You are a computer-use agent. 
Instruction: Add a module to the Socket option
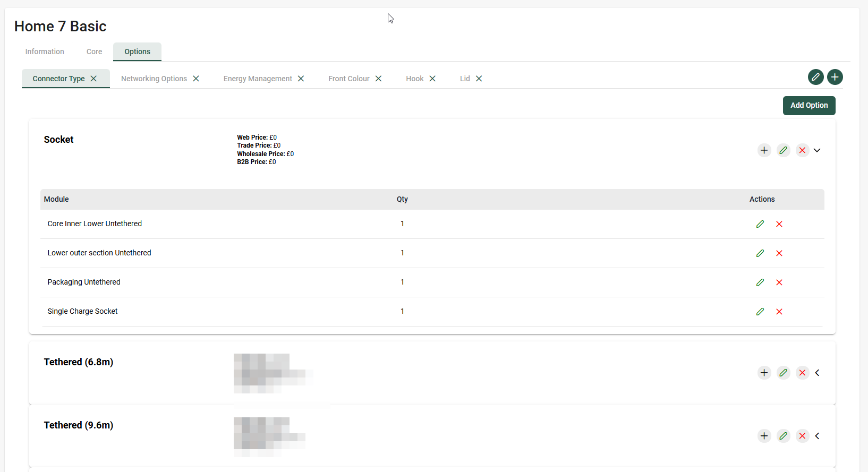(764, 150)
